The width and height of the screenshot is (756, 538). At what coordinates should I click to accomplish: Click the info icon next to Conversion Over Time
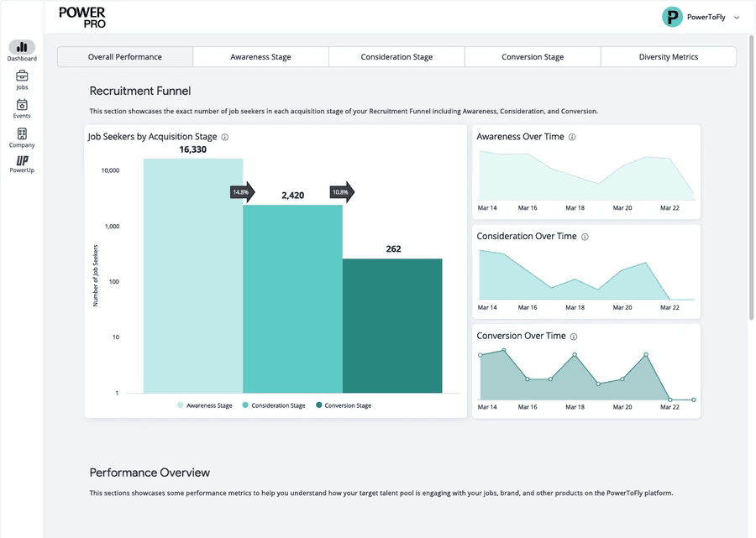point(574,337)
